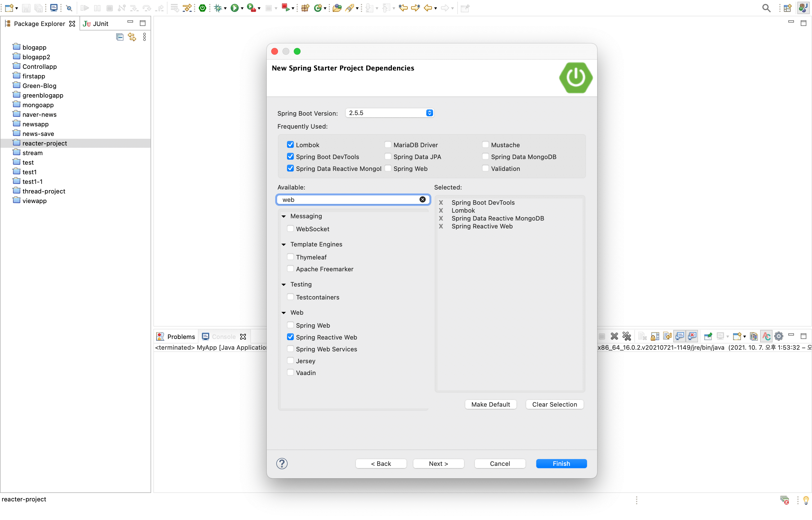Switch to the Problems tab

tap(176, 336)
